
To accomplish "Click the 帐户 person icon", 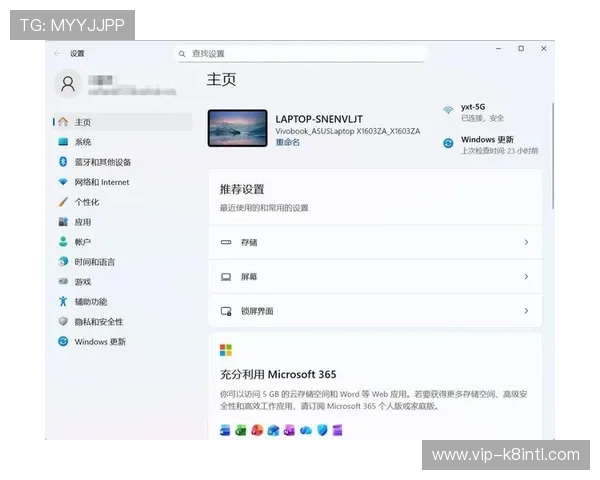I will tap(63, 242).
